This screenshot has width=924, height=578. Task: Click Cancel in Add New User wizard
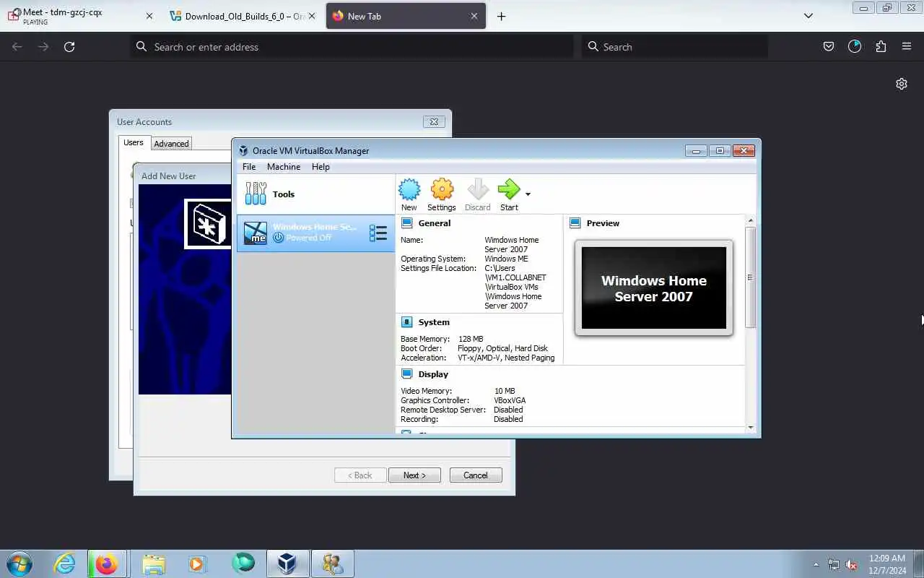tap(476, 475)
